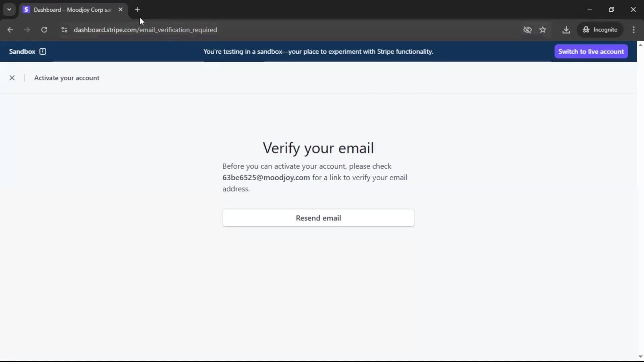
Task: Reload the Stripe dashboard page
Action: coord(44,30)
